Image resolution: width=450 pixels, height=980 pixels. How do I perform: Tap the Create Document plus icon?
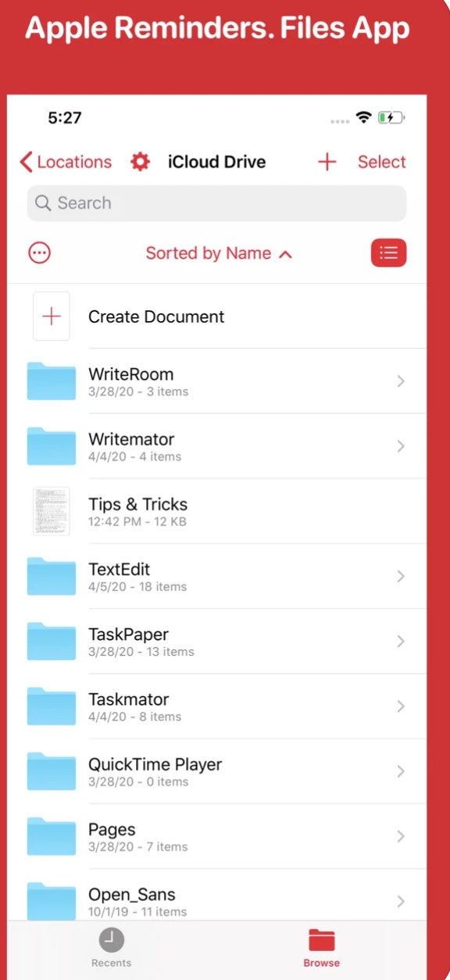pyautogui.click(x=52, y=317)
